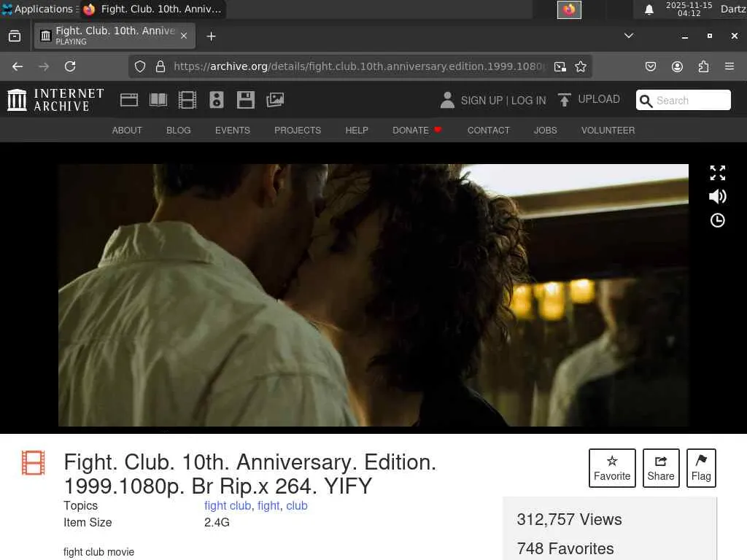
Task: Open the JOBS menu item
Action: point(546,131)
